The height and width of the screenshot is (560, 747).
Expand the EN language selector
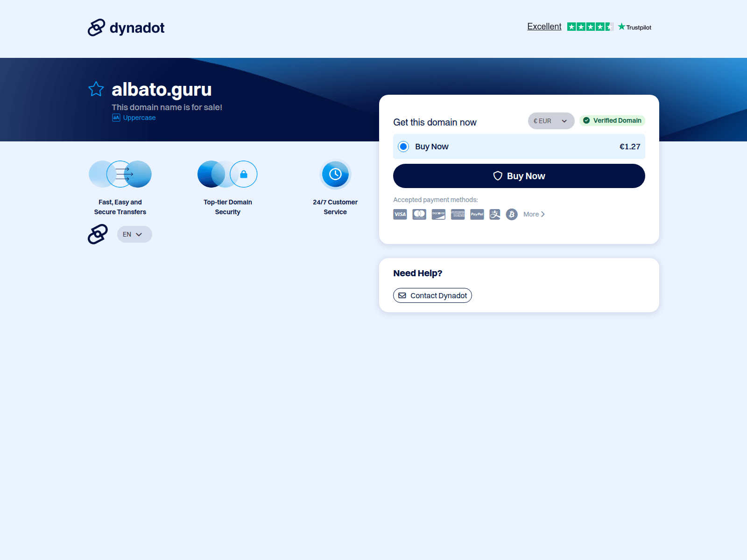(134, 234)
